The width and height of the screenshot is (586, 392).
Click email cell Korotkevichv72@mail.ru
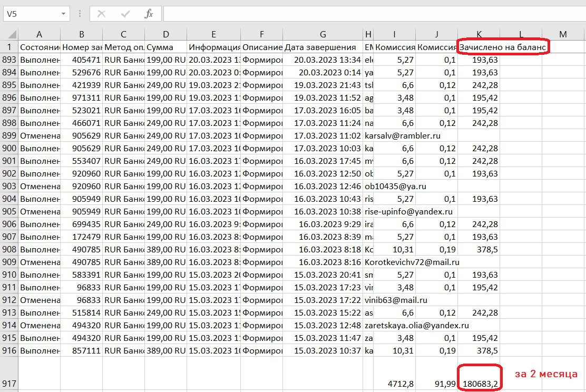[412, 262]
